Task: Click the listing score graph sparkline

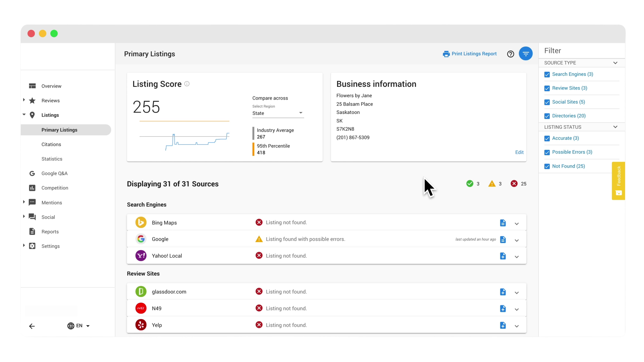Action: click(185, 139)
